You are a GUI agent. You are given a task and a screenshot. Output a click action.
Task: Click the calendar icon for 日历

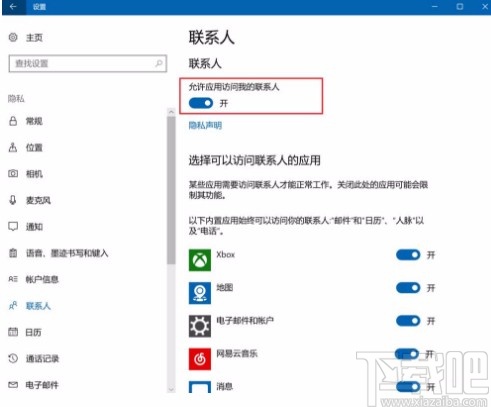(13, 332)
